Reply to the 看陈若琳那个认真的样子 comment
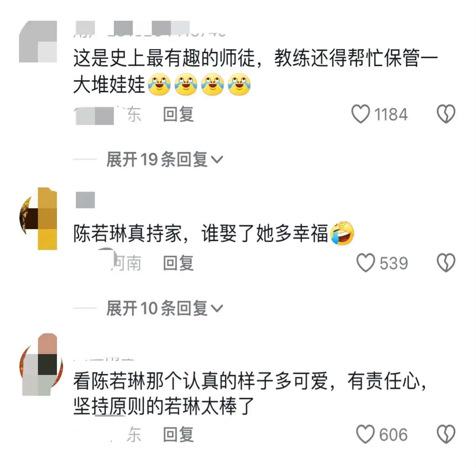The width and height of the screenshot is (476, 468). coord(178,435)
